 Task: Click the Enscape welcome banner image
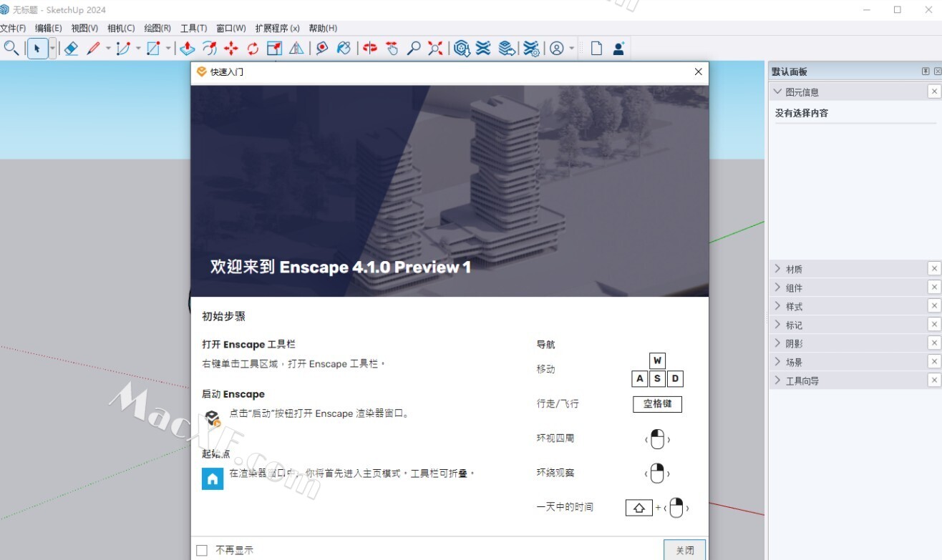click(450, 191)
